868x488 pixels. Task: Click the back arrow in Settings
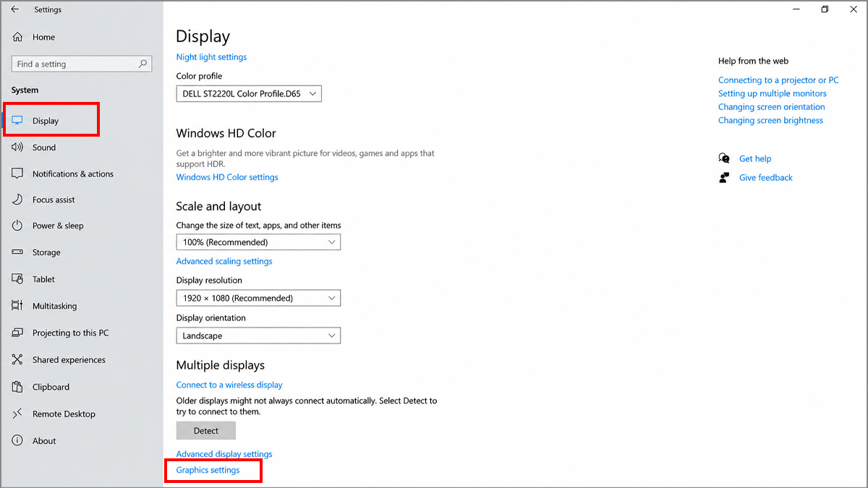click(15, 9)
